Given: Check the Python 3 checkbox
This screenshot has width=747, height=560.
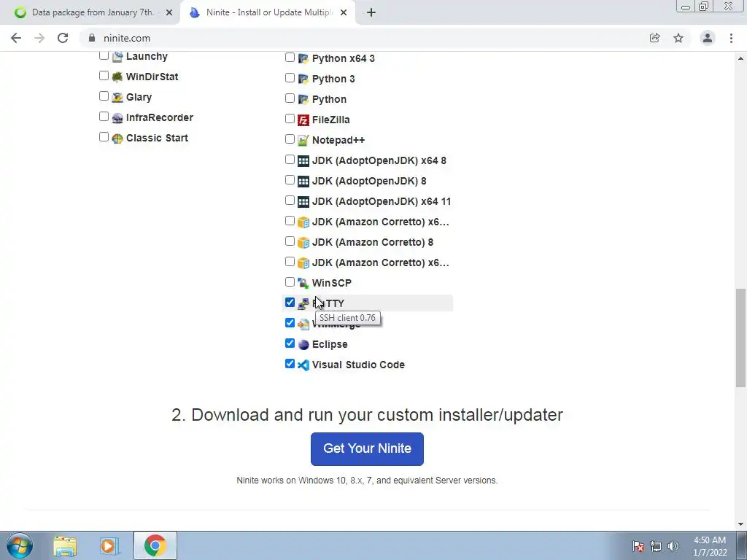Looking at the screenshot, I should tap(290, 77).
